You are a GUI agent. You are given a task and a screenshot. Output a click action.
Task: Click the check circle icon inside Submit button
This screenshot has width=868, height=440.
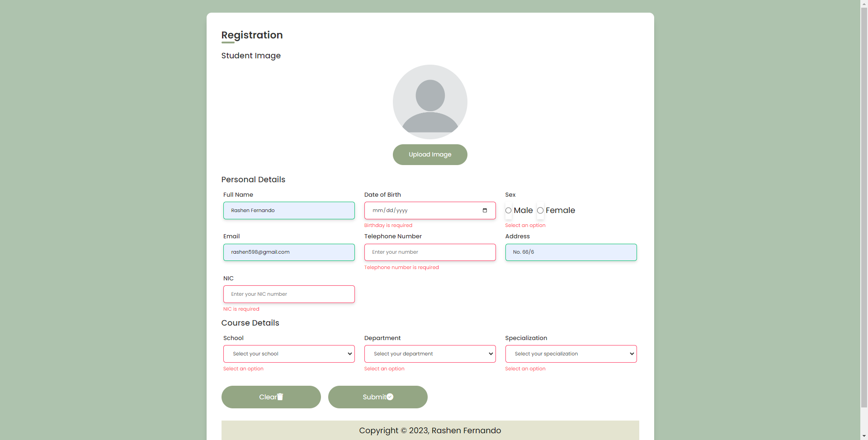click(x=390, y=397)
